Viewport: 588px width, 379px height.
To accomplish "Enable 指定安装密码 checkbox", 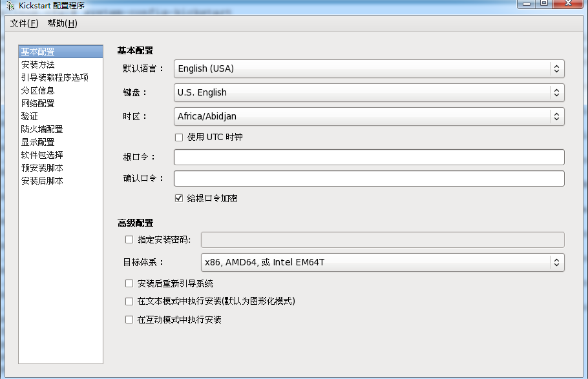I will click(129, 240).
